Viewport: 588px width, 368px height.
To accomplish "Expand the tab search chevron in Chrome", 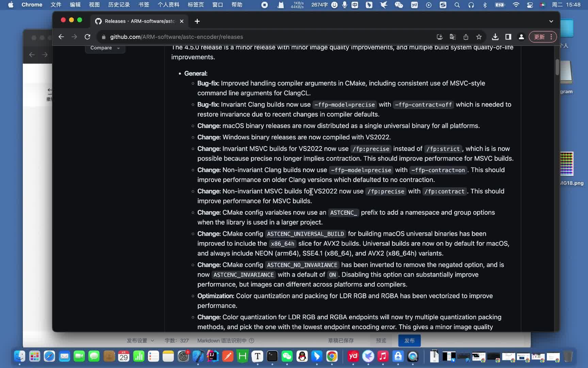I will coord(551,21).
